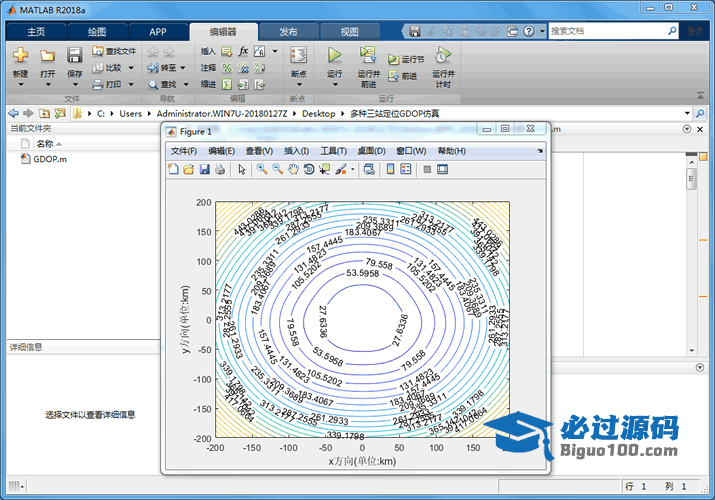Click the Open (打开) folder icon
This screenshot has width=715, height=500.
(47, 55)
